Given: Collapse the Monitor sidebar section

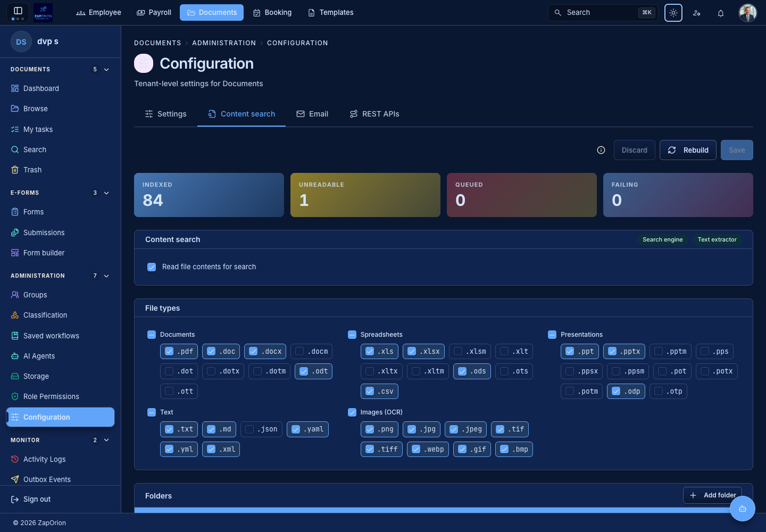Looking at the screenshot, I should (x=106, y=440).
